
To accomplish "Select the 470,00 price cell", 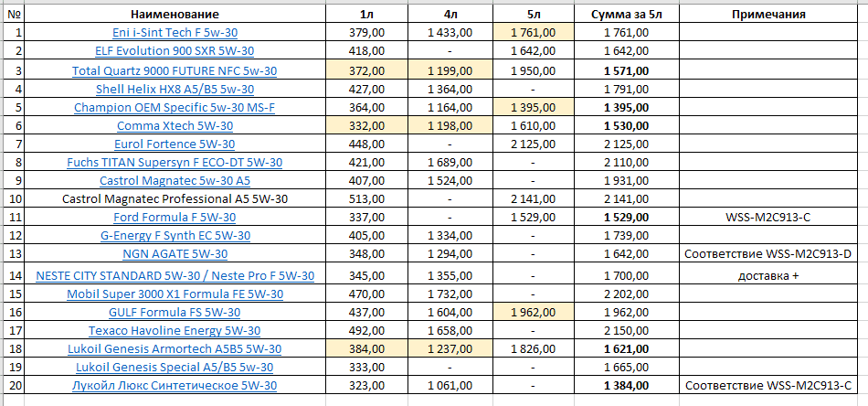I will pyautogui.click(x=367, y=294).
